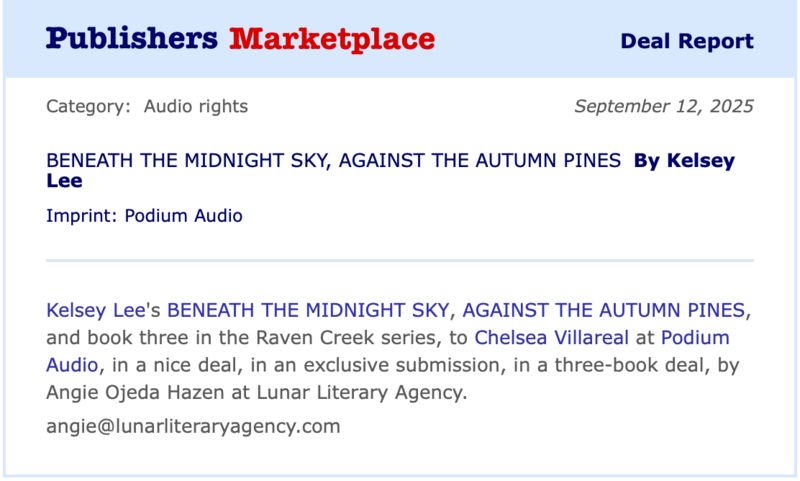Click the Deal Report header label
Screen dimensions: 800x481
[x=686, y=41]
